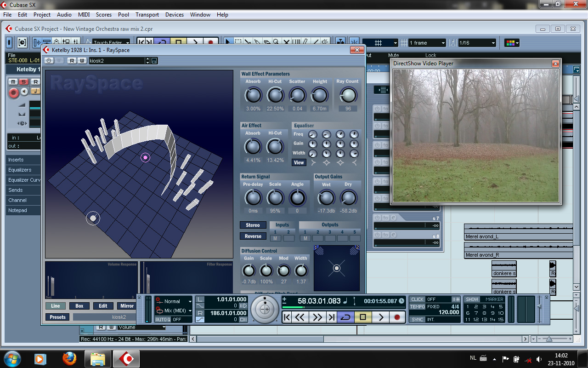This screenshot has height=368, width=588.
Task: Save the RaySpace preset with disk icon
Action: pos(154,61)
